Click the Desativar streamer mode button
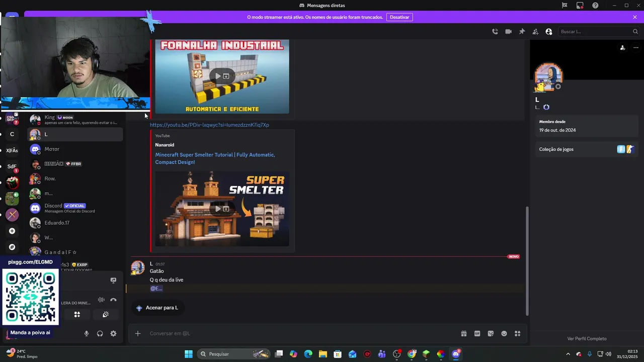 [x=399, y=17]
